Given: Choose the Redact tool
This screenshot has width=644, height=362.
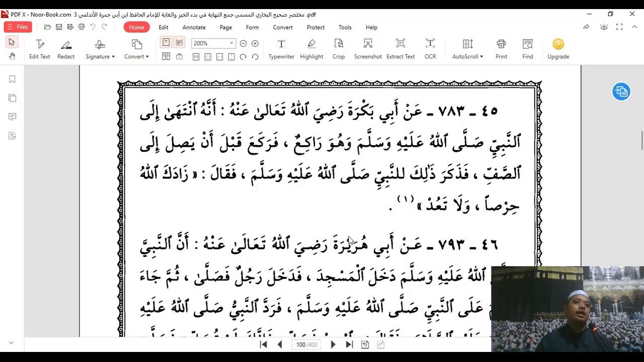Looking at the screenshot, I should [66, 49].
